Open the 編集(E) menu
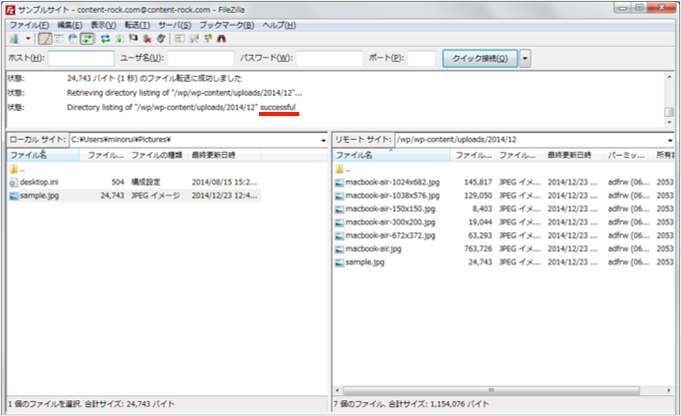 70,25
